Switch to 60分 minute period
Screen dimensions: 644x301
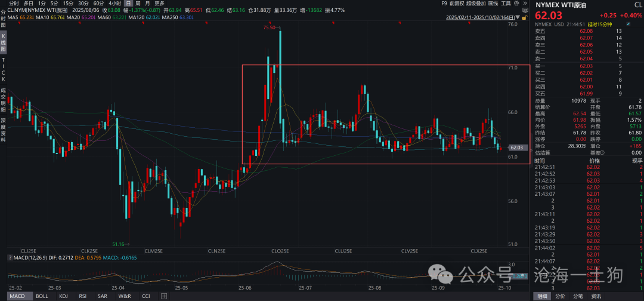point(98,4)
